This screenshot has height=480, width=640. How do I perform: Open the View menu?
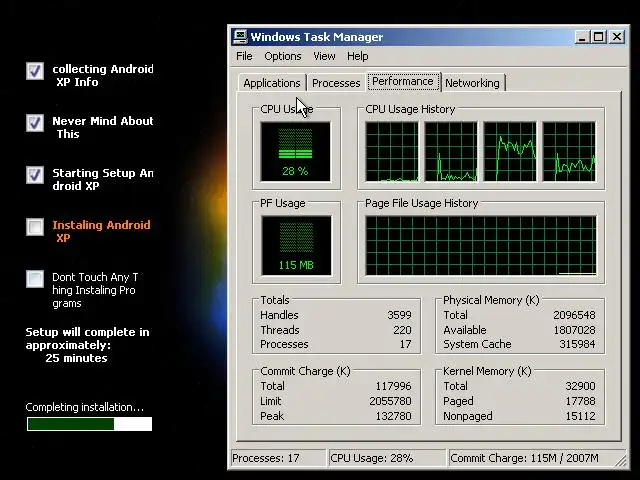coord(324,56)
